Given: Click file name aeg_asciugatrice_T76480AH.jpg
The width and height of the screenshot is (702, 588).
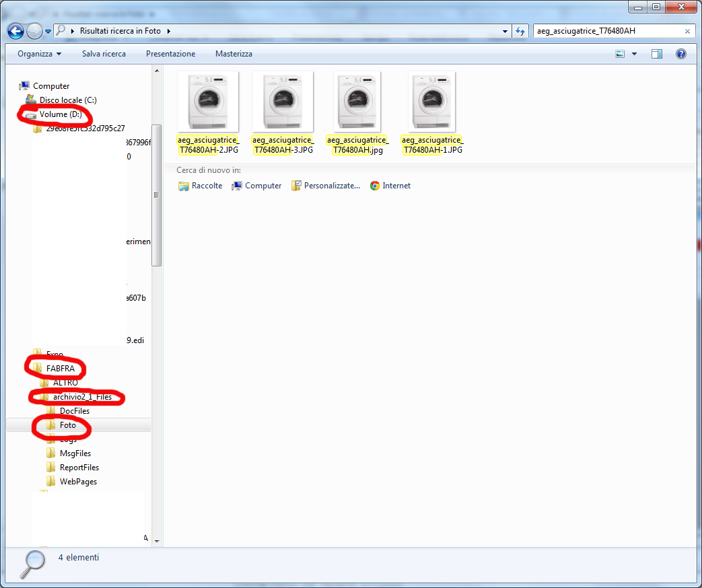Looking at the screenshot, I should tap(357, 145).
